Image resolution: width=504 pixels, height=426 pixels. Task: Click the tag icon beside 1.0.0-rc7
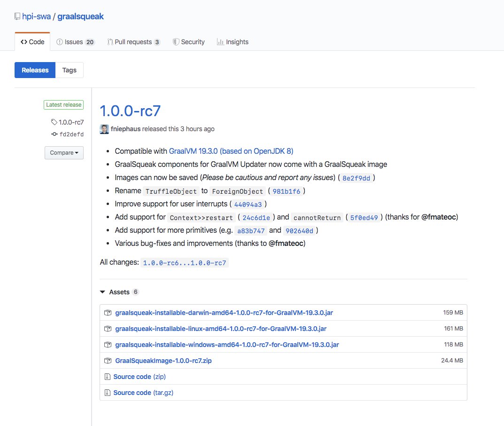(x=54, y=122)
